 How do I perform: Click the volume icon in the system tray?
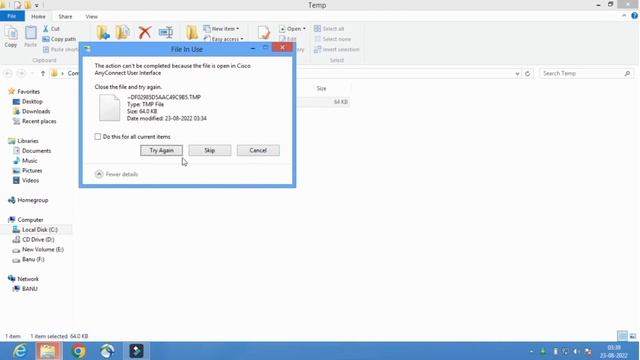coord(576,351)
